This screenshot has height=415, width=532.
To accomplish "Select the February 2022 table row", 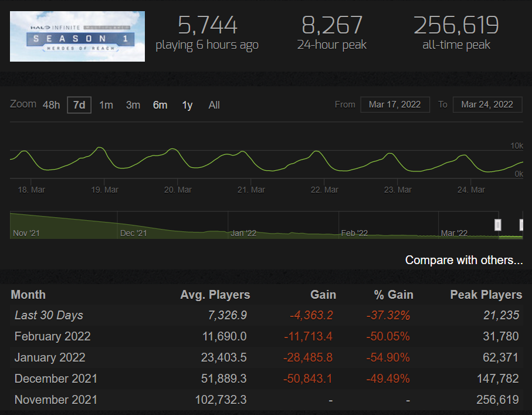I will [266, 336].
